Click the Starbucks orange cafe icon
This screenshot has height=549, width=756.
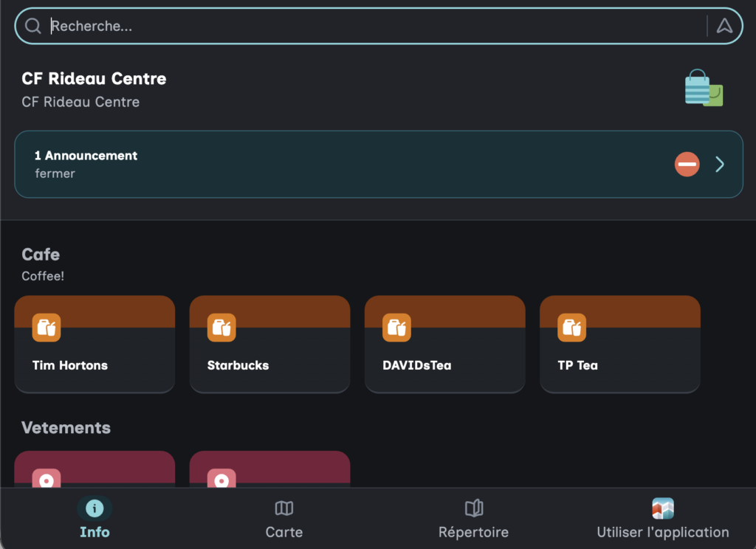tap(221, 328)
